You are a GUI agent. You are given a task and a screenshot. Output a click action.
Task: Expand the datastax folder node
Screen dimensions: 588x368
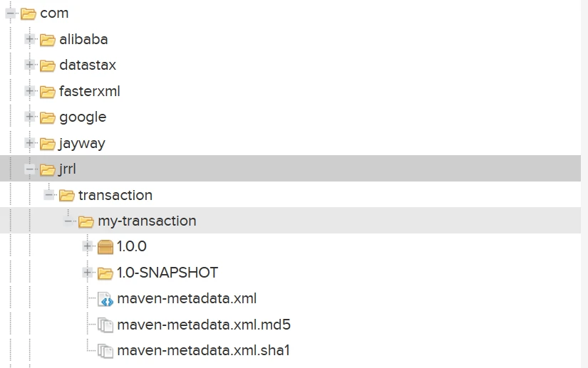30,65
